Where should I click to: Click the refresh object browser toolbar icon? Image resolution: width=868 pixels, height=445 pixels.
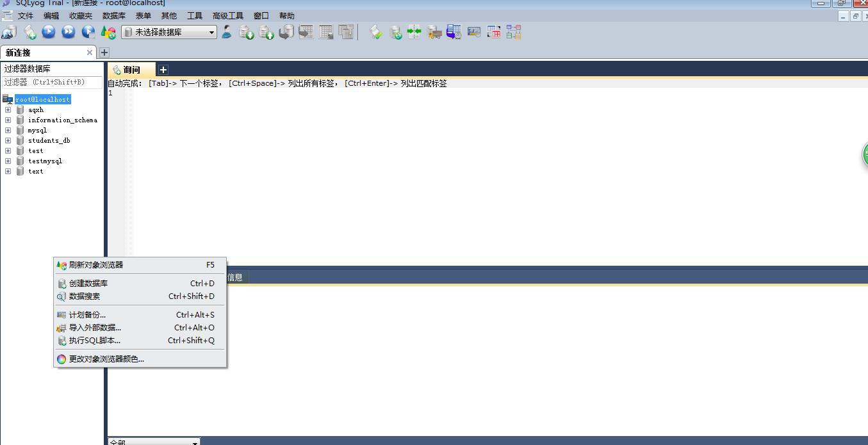point(108,32)
